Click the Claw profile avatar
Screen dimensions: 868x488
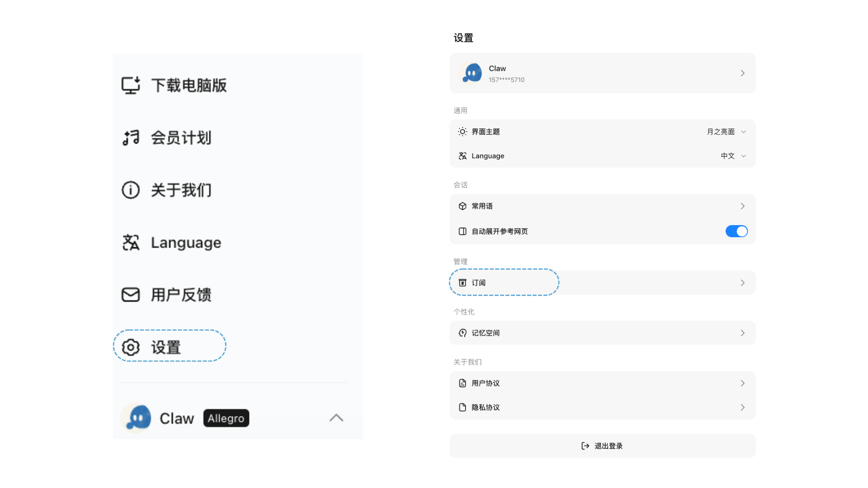click(471, 73)
